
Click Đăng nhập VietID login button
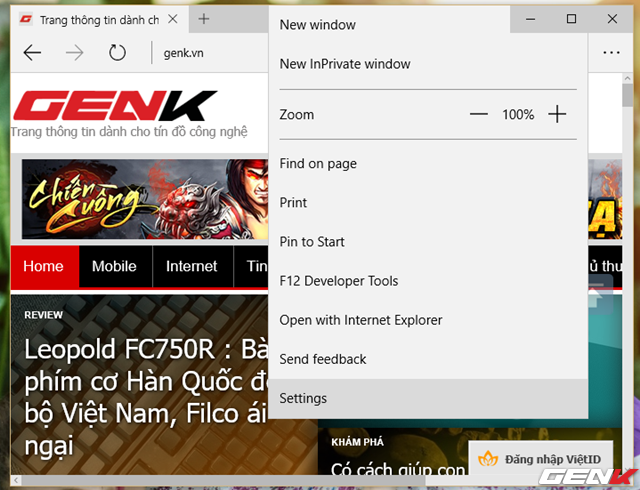click(x=541, y=459)
